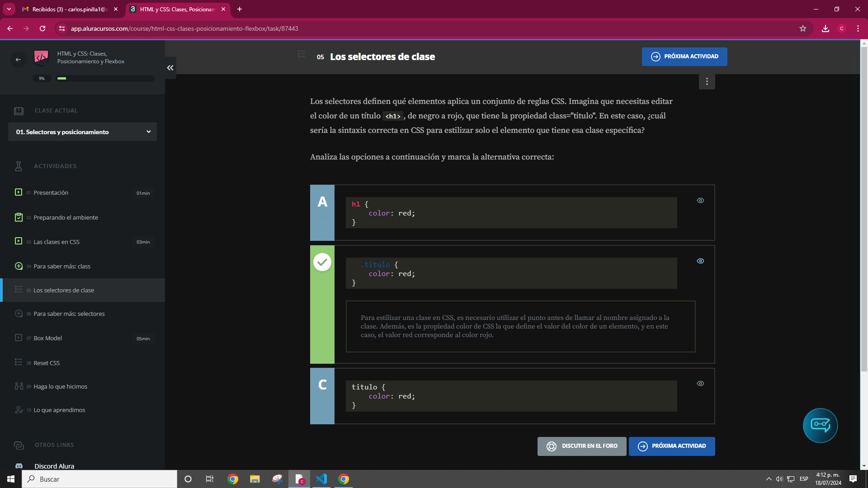Bookmark this page with the star
The height and width of the screenshot is (488, 868).
803,28
